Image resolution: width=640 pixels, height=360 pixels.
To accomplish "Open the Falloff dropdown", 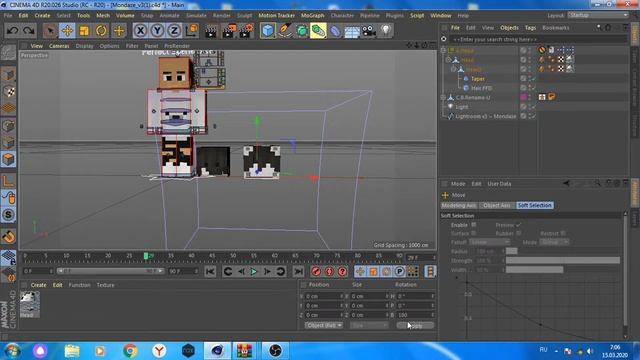I will (x=490, y=242).
